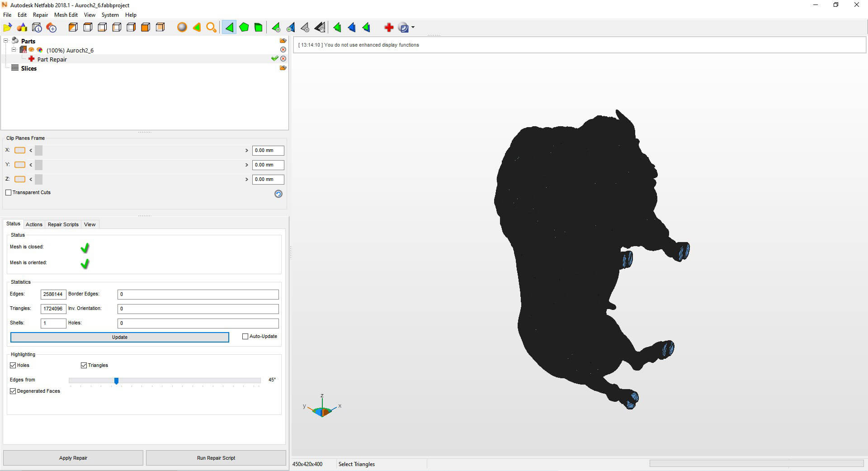
Task: Click the green checkmark beside Part Repair
Action: click(274, 59)
